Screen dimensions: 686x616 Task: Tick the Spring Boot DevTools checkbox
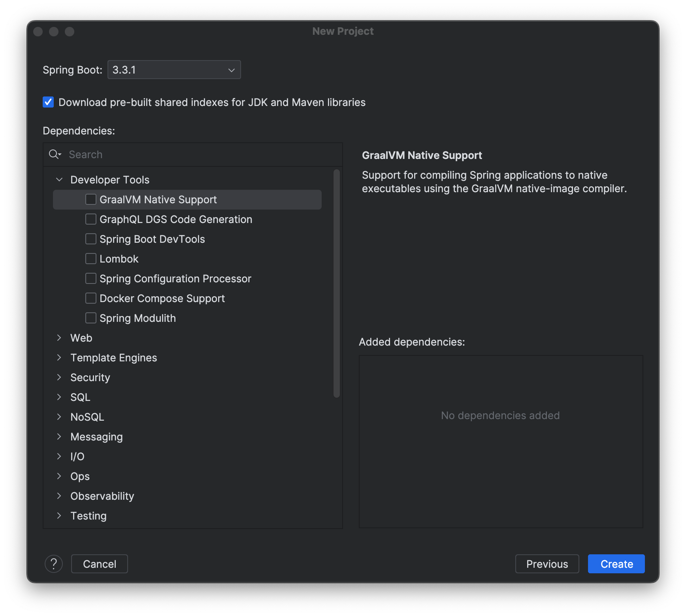(x=91, y=239)
